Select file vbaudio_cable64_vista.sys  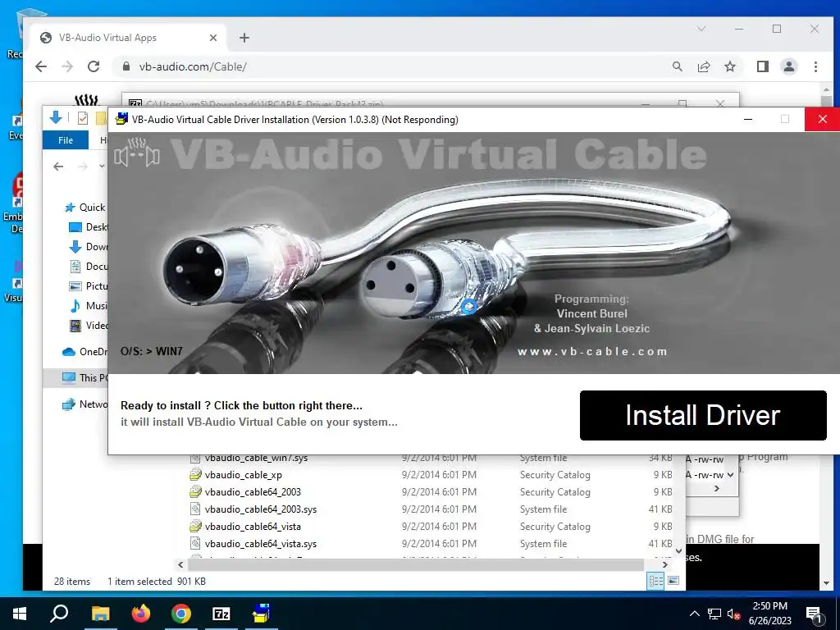[260, 544]
